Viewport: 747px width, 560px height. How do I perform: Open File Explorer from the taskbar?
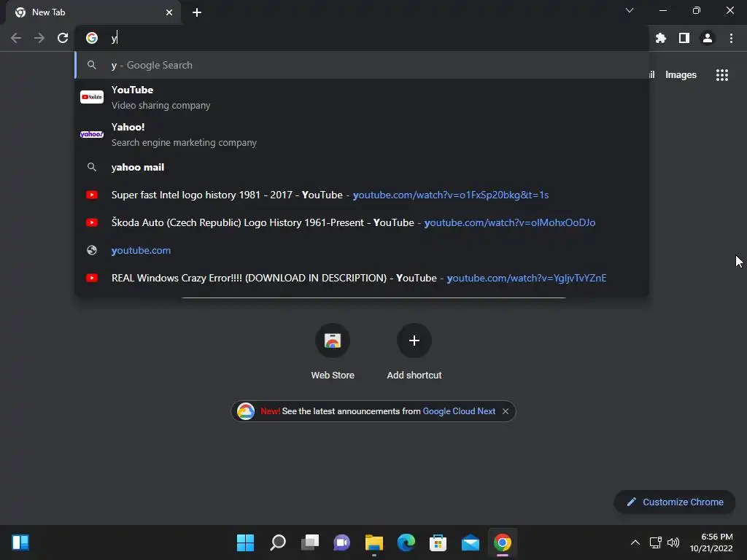(374, 542)
